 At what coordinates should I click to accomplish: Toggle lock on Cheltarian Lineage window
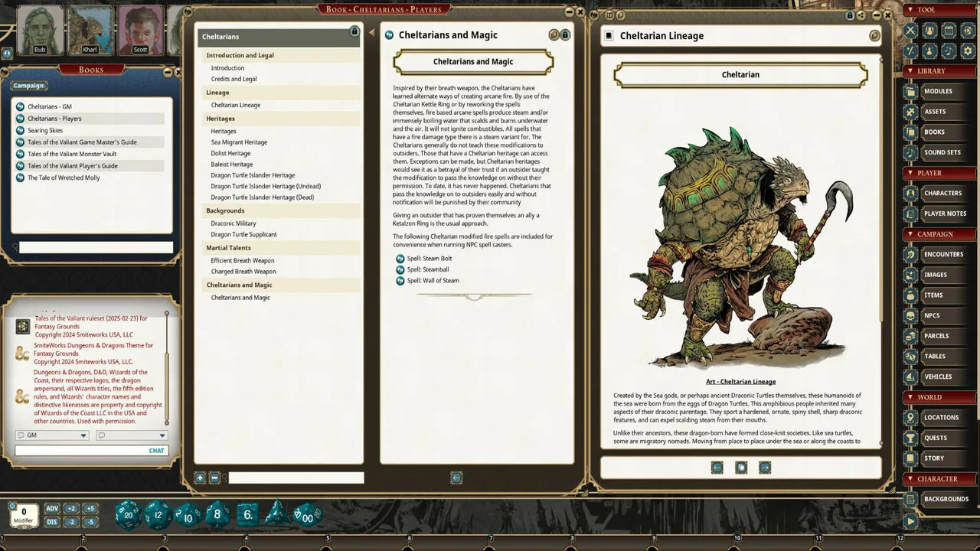850,15
